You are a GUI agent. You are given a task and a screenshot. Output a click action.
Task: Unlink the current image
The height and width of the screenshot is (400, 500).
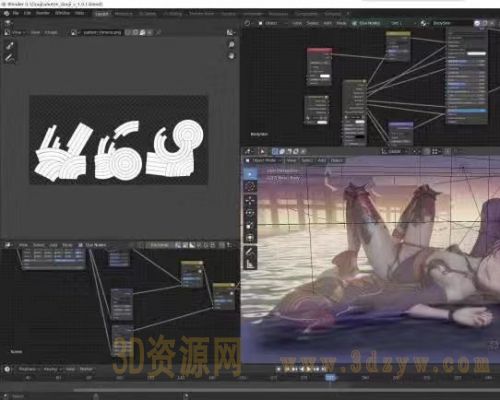(150, 32)
